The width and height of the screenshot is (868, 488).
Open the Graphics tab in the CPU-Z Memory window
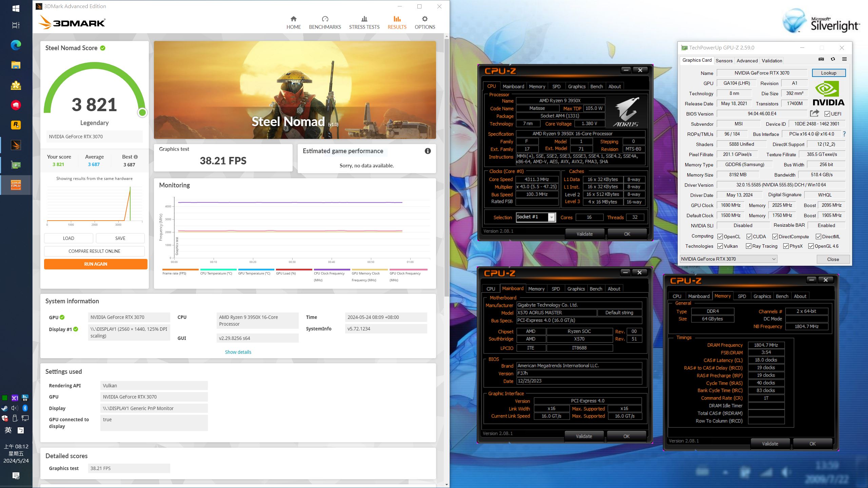coord(762,296)
